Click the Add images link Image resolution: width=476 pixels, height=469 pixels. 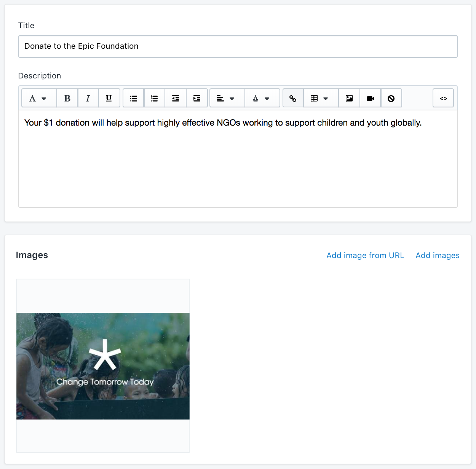click(438, 255)
